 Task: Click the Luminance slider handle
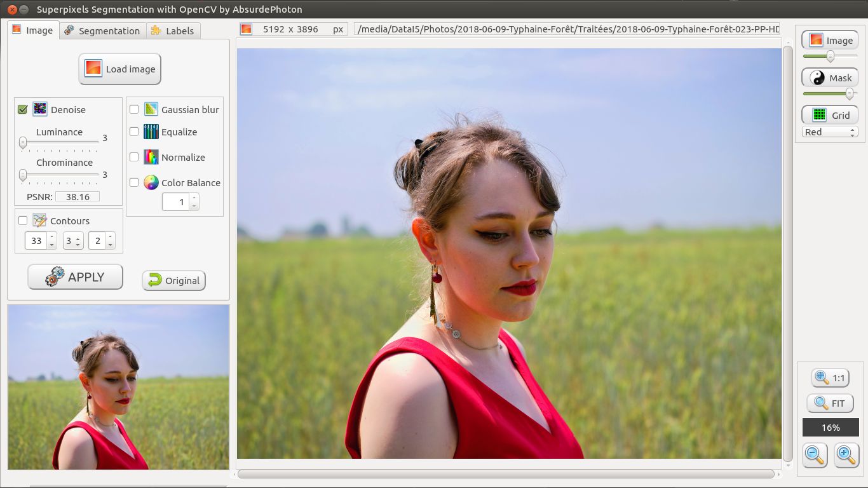(23, 143)
